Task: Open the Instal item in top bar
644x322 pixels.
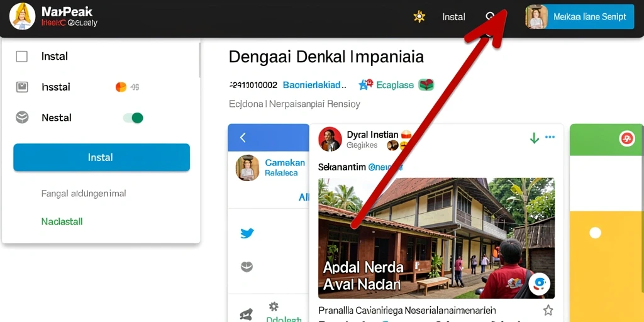Action: [x=453, y=17]
